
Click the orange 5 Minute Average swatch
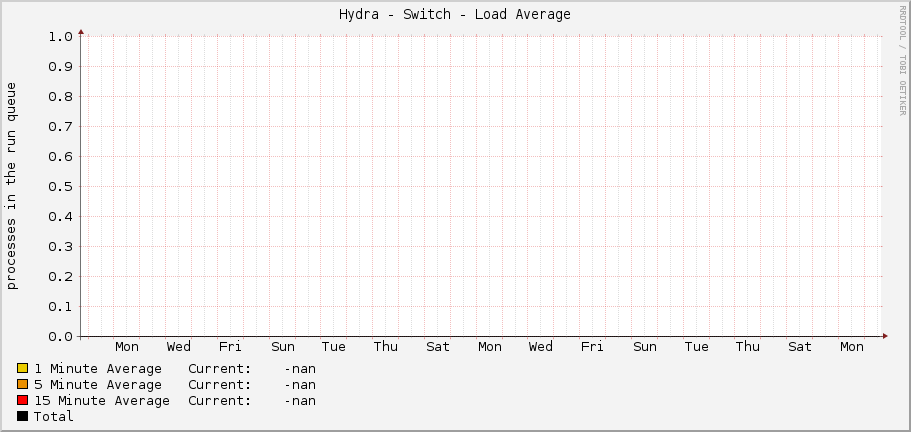point(23,384)
